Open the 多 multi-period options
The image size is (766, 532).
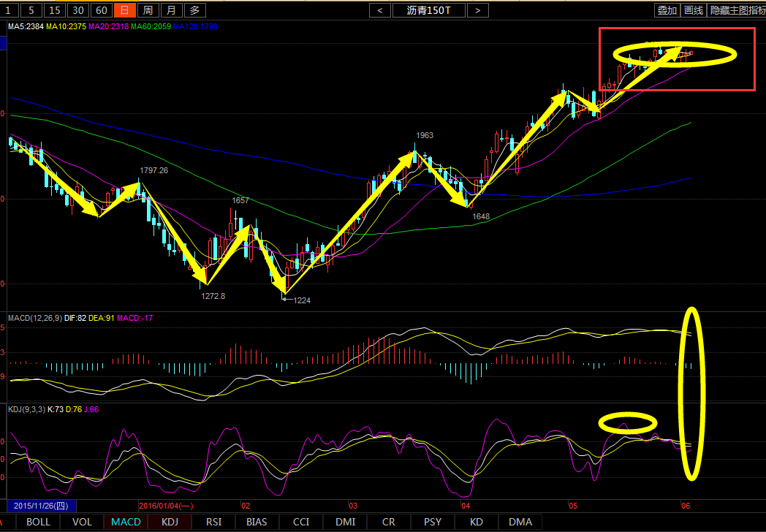point(194,10)
